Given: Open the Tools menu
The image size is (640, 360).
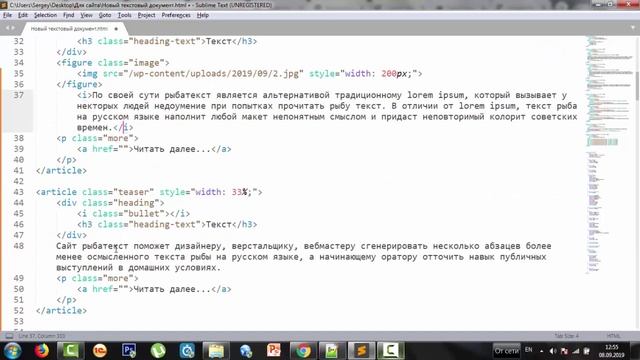Looking at the screenshot, I should 124,15.
